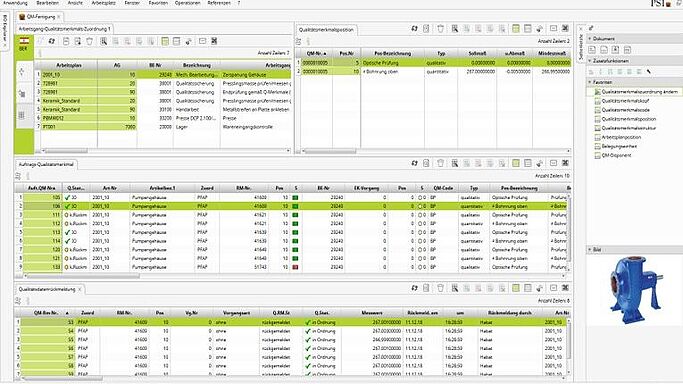This screenshot has height=384, width=683.
Task: Click the pin icon atop side panel
Action: [x=591, y=28]
